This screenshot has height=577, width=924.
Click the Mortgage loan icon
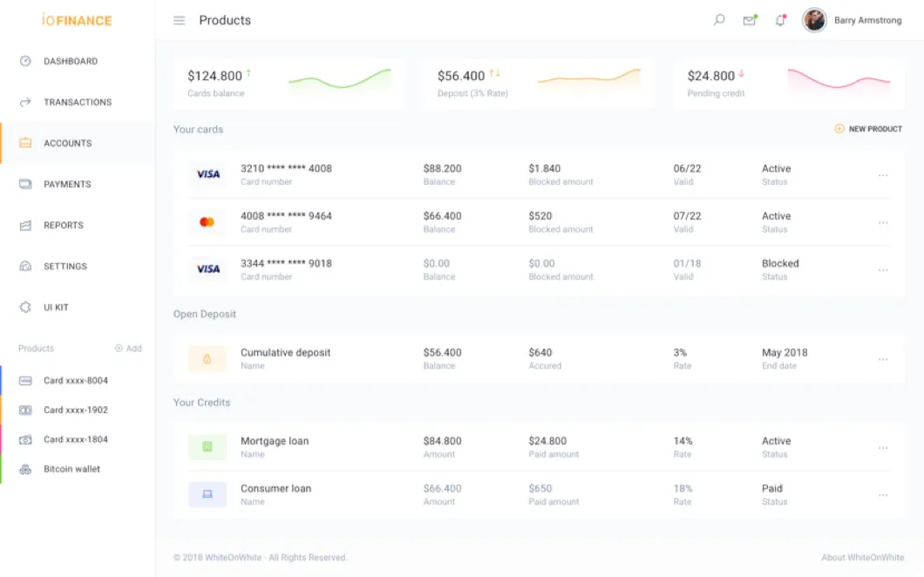pyautogui.click(x=207, y=447)
